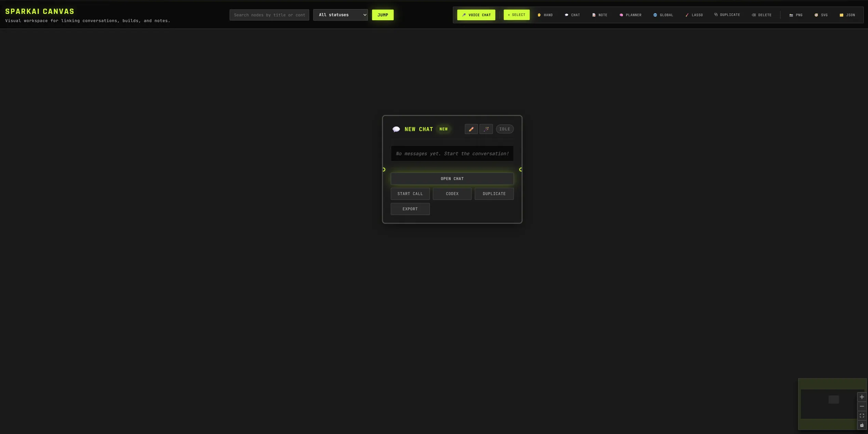Click the Idle status pill
Screen dimensions: 868x434
[504, 129]
